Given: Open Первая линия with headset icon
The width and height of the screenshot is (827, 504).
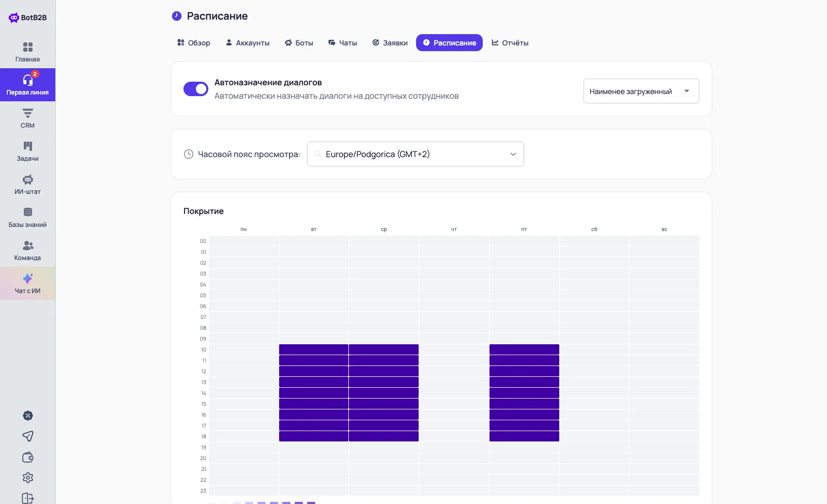Looking at the screenshot, I should (x=28, y=85).
